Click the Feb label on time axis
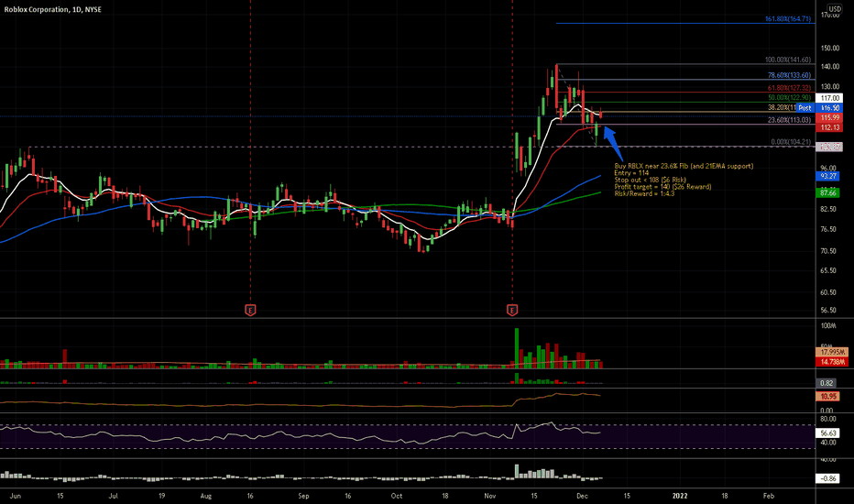The image size is (854, 504). click(769, 496)
